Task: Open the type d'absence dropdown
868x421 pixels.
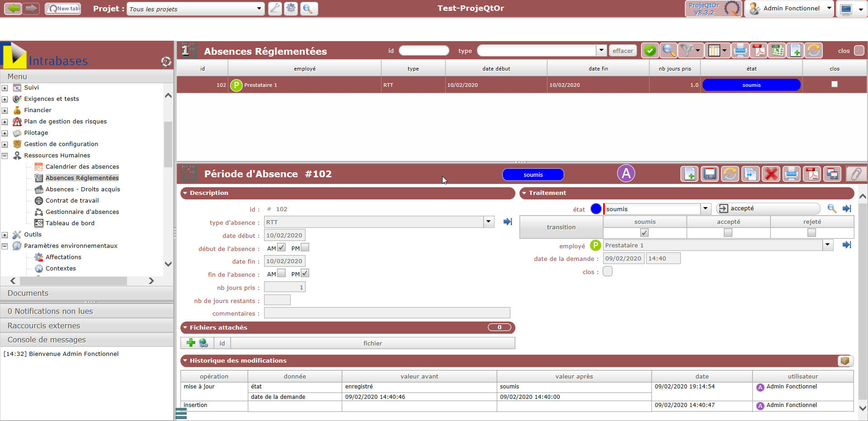Action: pos(488,222)
